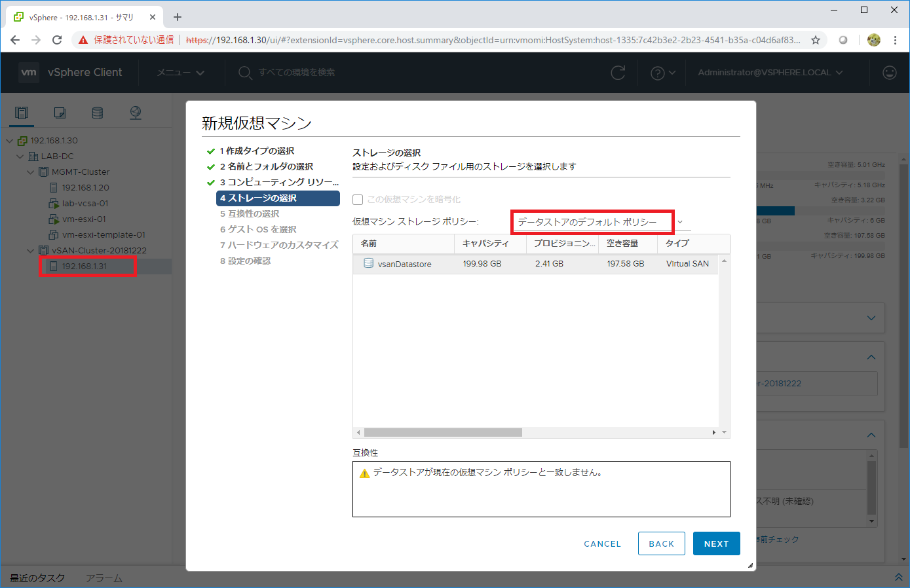Switch to アラーム tab
The height and width of the screenshot is (588, 910).
tap(104, 578)
